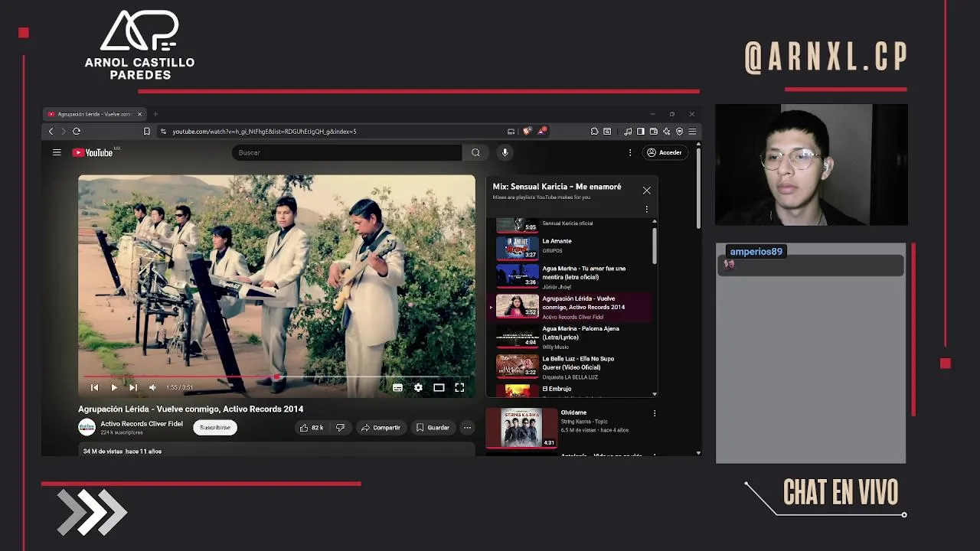The image size is (980, 551).
Task: Subscribe with the Suscribirse button
Action: pos(215,428)
